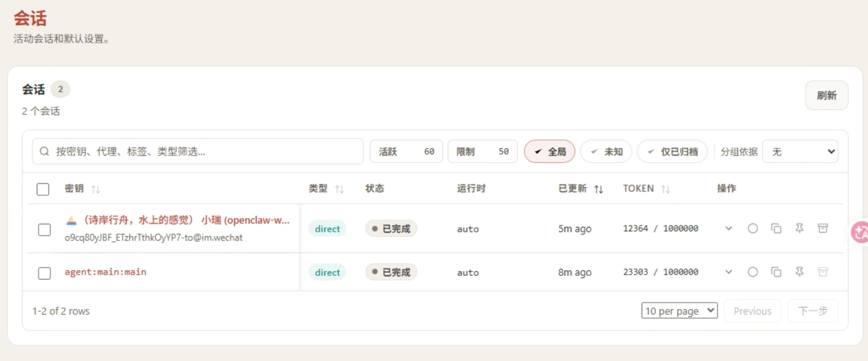Click the 5m ago updated time
The image size is (868, 361).
[x=575, y=229]
